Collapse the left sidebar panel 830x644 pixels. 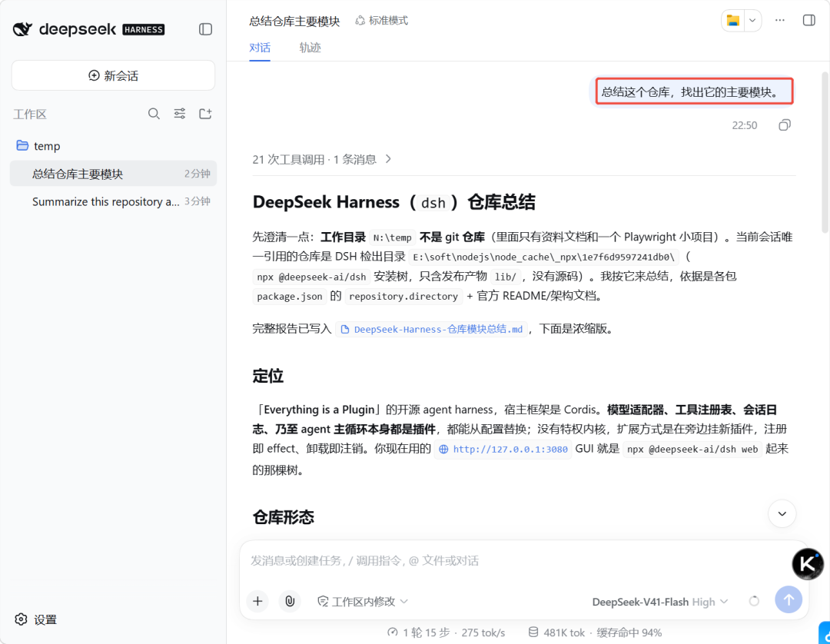(x=205, y=29)
